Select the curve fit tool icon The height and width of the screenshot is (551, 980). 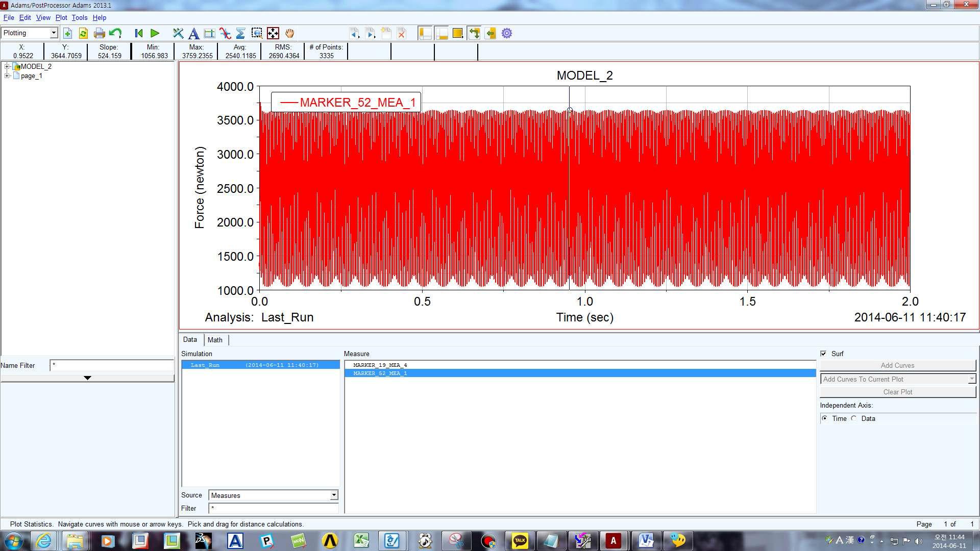click(226, 33)
